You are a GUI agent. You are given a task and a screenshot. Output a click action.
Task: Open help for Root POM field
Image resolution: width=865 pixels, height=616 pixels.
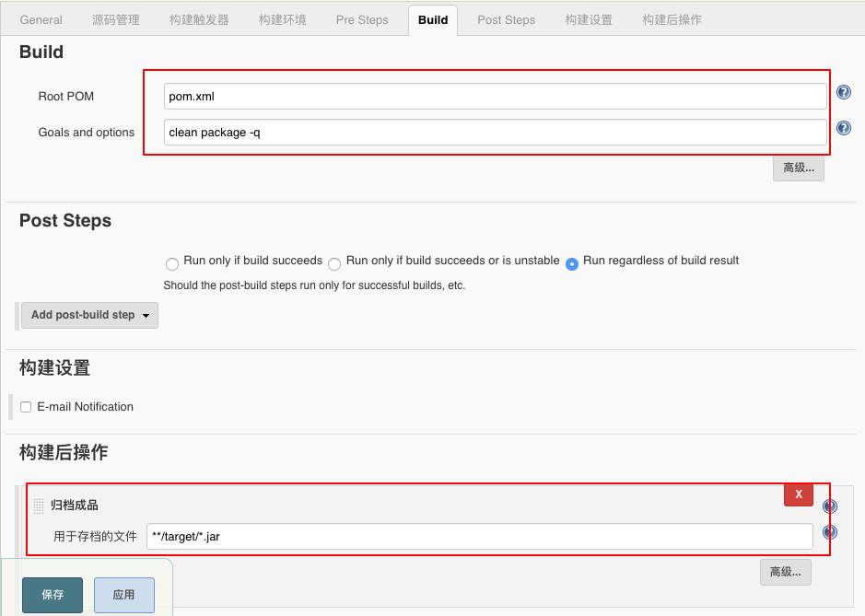(844, 92)
